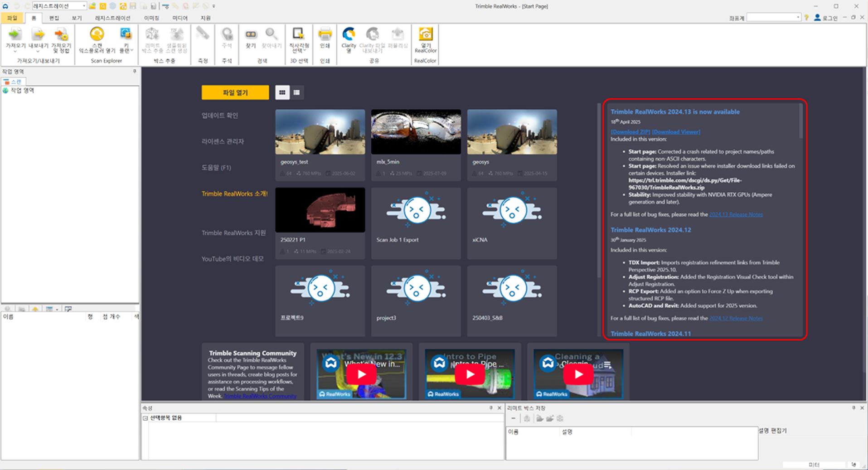The image size is (868, 470).
Task: Click the 퍼블리싱 publish icon
Action: (x=398, y=34)
